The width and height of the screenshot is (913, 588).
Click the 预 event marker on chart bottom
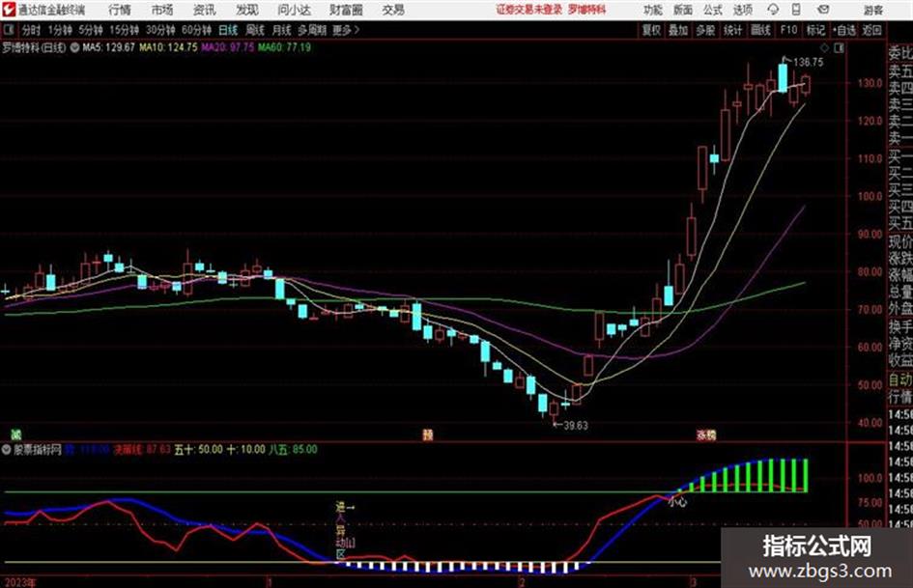(428, 434)
